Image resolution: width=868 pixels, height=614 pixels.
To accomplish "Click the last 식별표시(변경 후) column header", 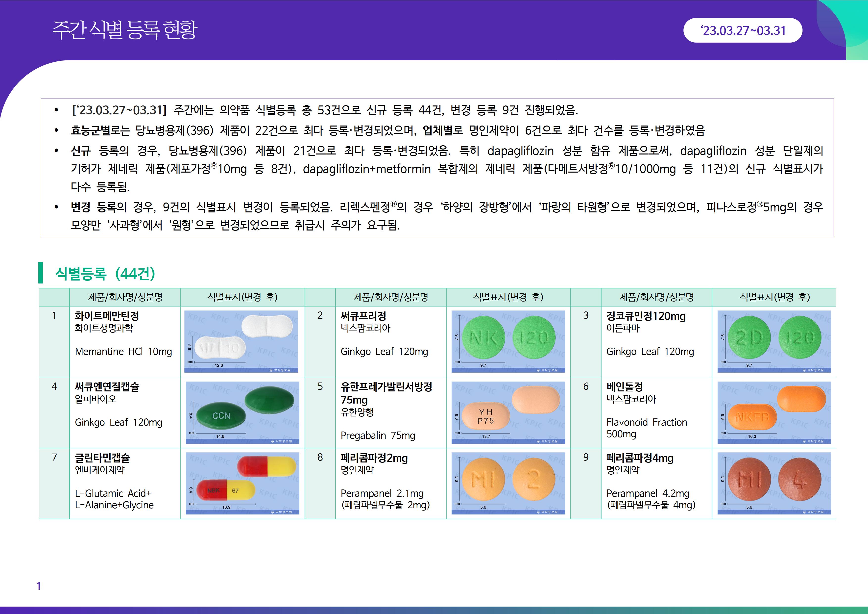I will point(774,297).
